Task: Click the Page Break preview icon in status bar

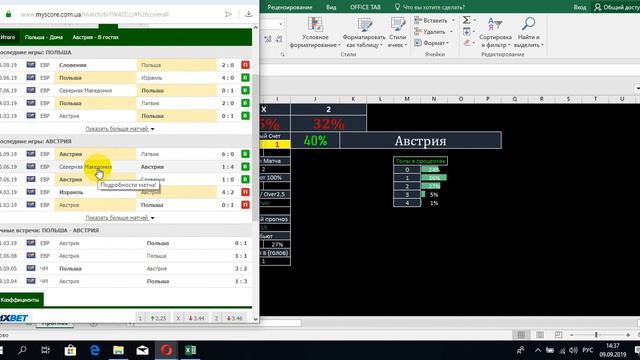Action: [558, 335]
